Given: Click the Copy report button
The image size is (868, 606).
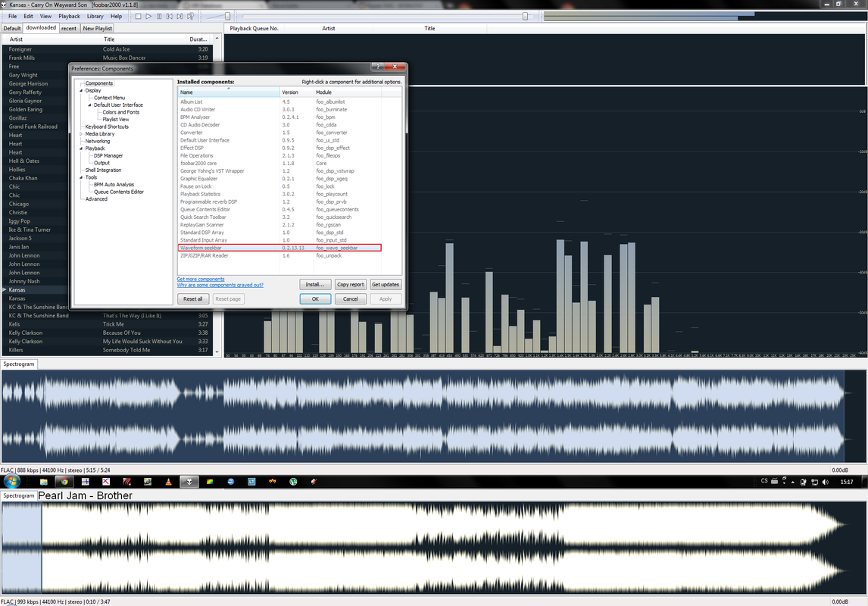Looking at the screenshot, I should [351, 285].
